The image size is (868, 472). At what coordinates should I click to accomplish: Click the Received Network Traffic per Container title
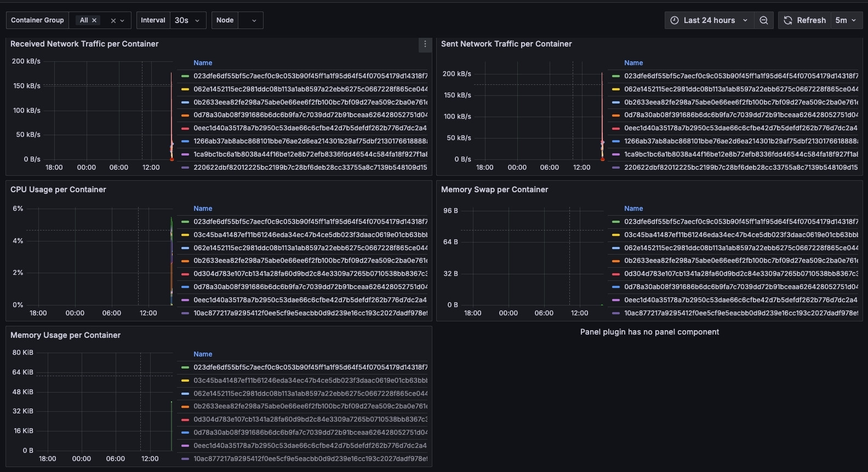coord(84,44)
